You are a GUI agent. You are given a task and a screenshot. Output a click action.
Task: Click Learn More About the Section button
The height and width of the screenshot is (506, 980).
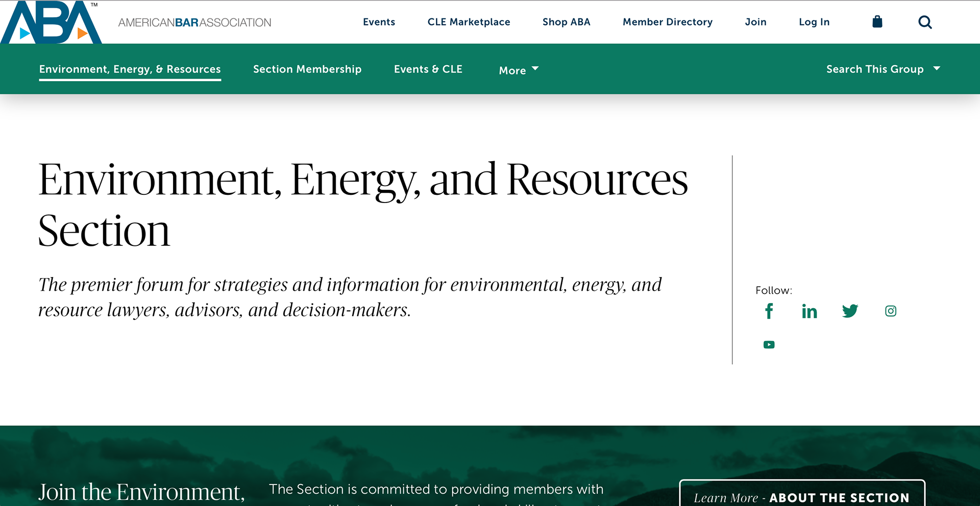802,493
